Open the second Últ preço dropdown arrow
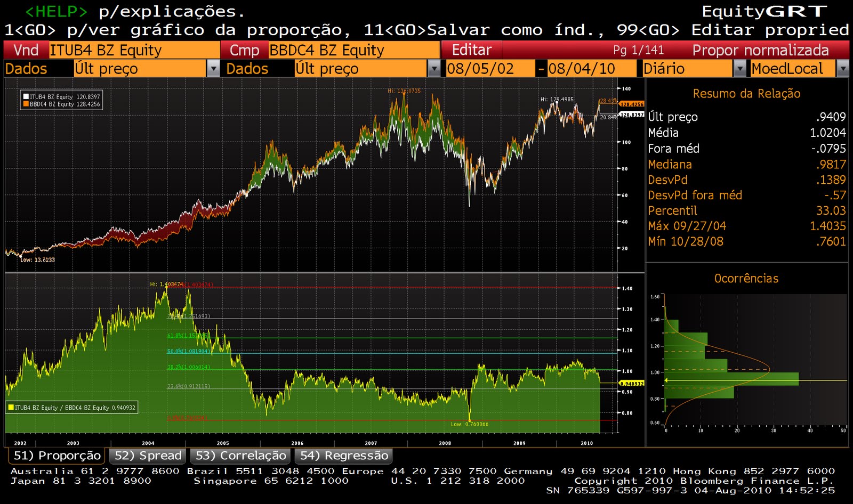The height and width of the screenshot is (504, 853). pyautogui.click(x=434, y=69)
